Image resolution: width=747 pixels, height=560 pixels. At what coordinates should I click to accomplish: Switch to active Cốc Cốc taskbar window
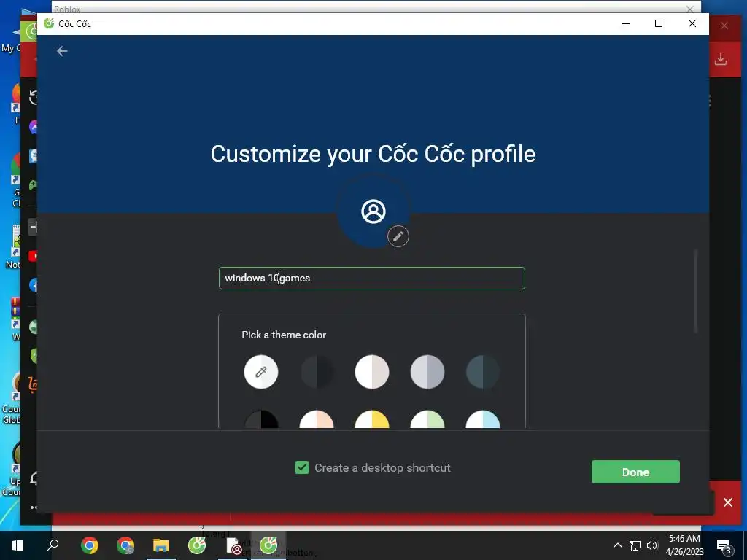(268, 545)
